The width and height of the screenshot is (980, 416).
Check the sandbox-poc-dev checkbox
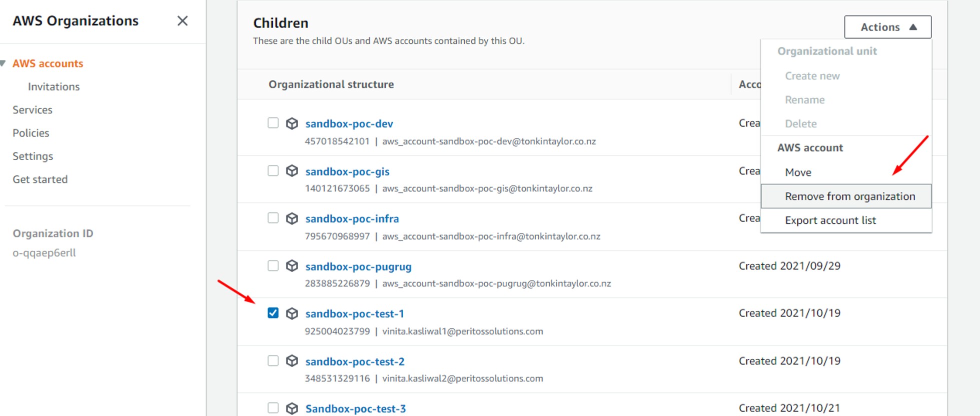click(273, 123)
